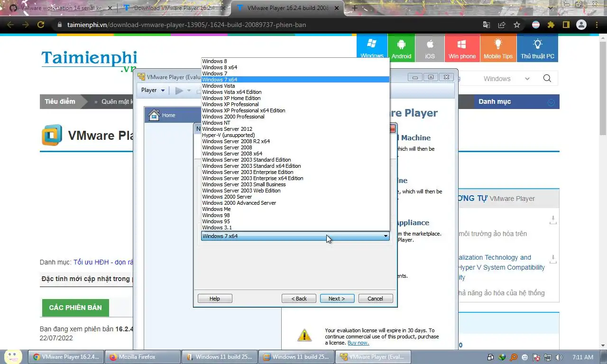This screenshot has height=364, width=607.
Task: Reload the page in Chrome
Action: pos(41,25)
